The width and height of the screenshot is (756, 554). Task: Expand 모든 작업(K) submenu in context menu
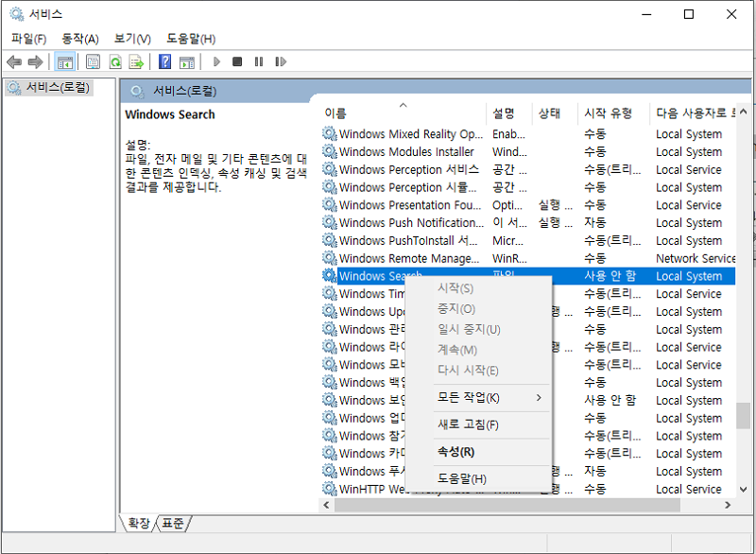coord(490,398)
